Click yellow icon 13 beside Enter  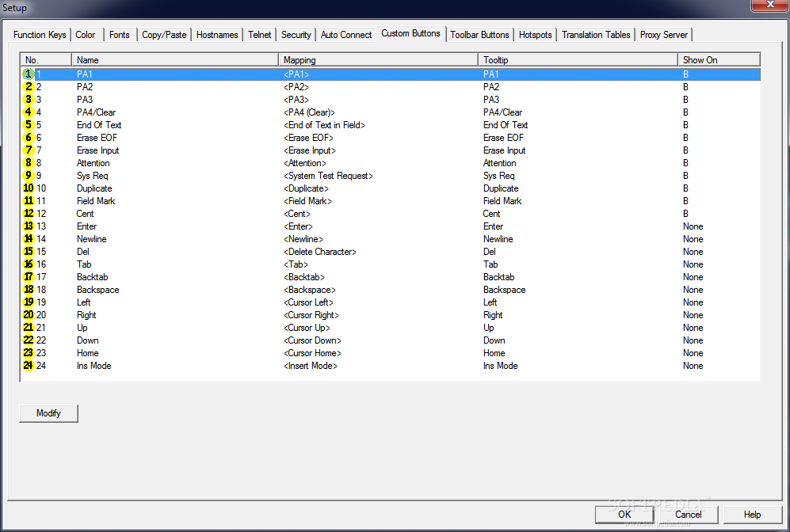[29, 226]
